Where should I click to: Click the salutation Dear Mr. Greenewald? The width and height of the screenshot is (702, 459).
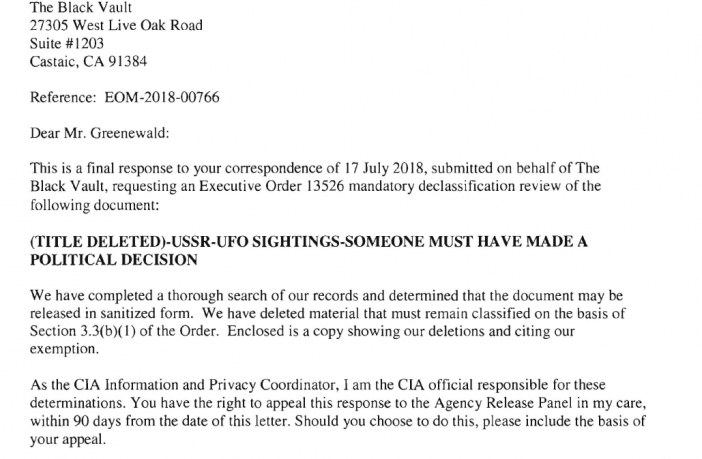pos(99,133)
